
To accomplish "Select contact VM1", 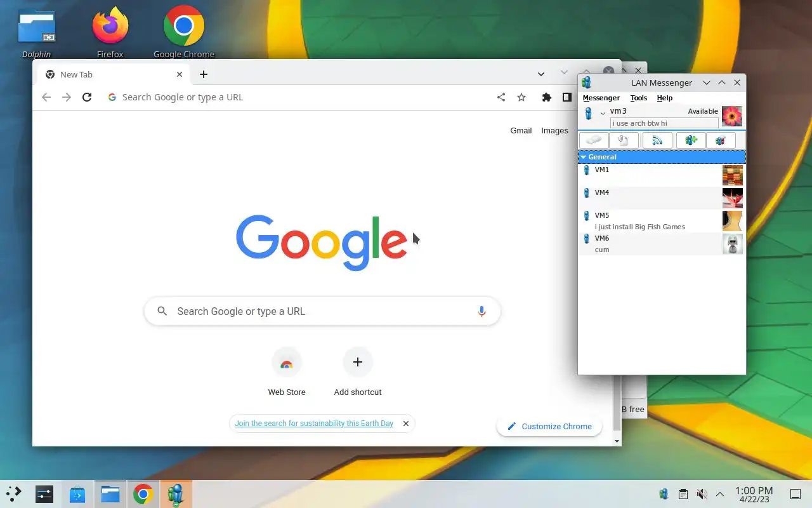I will pyautogui.click(x=662, y=175).
